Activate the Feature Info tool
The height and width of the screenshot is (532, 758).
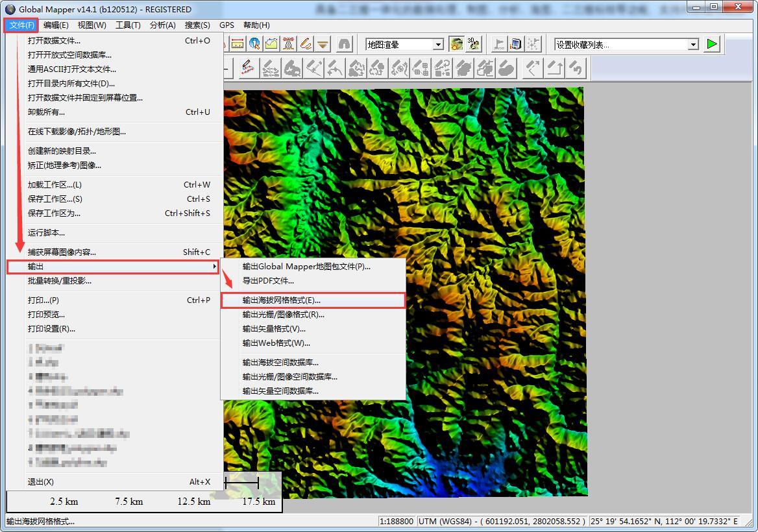pyautogui.click(x=254, y=44)
